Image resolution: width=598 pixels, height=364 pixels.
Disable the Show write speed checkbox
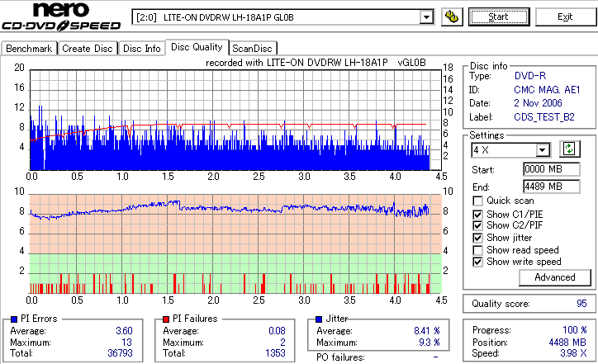click(477, 262)
